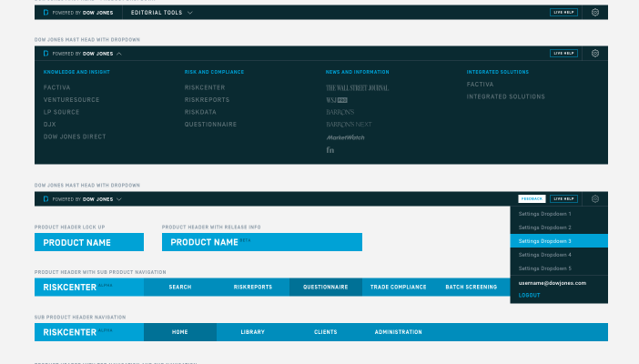Open the WSJ Pro logo link
Image resolution: width=639 pixels, height=364 pixels.
point(336,100)
